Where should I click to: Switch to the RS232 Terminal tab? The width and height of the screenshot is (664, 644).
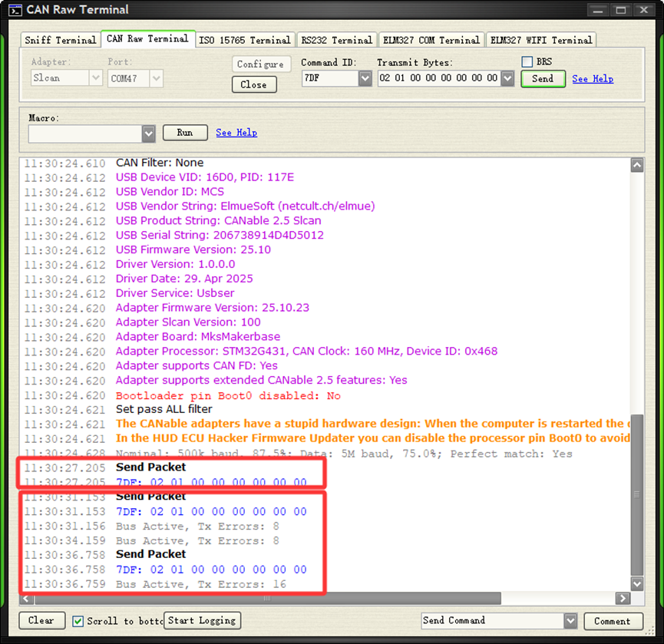coord(337,40)
